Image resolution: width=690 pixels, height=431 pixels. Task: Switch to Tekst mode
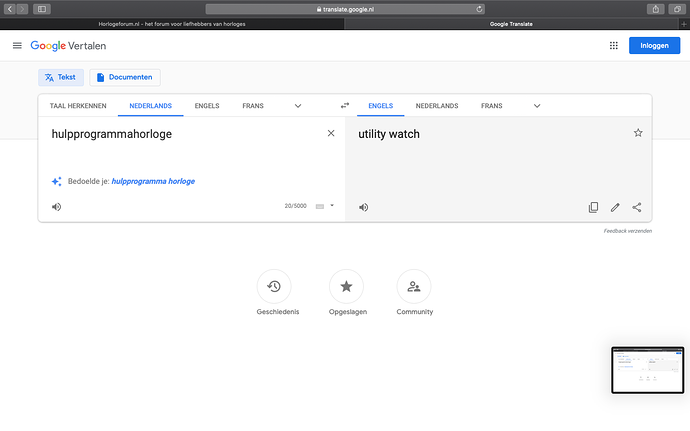click(61, 77)
